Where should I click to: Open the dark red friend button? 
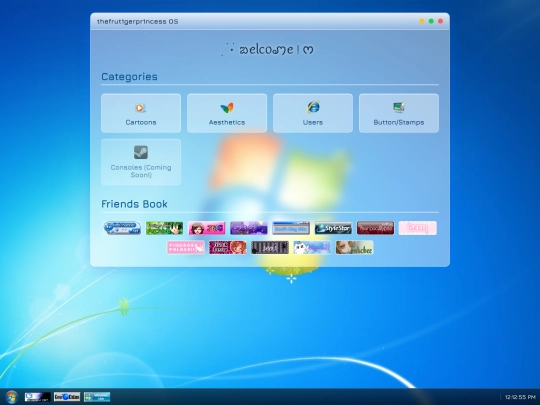(x=375, y=228)
